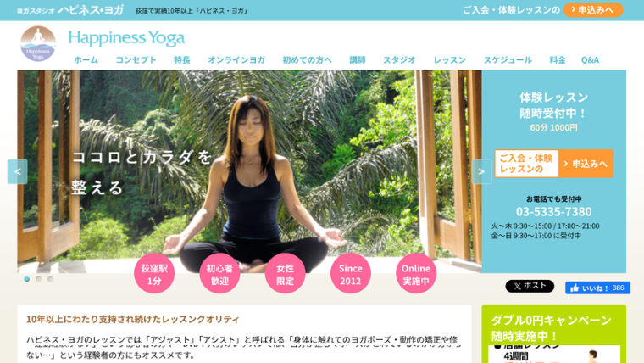Open the Q&A page
This screenshot has width=644, height=363.
[x=590, y=60]
